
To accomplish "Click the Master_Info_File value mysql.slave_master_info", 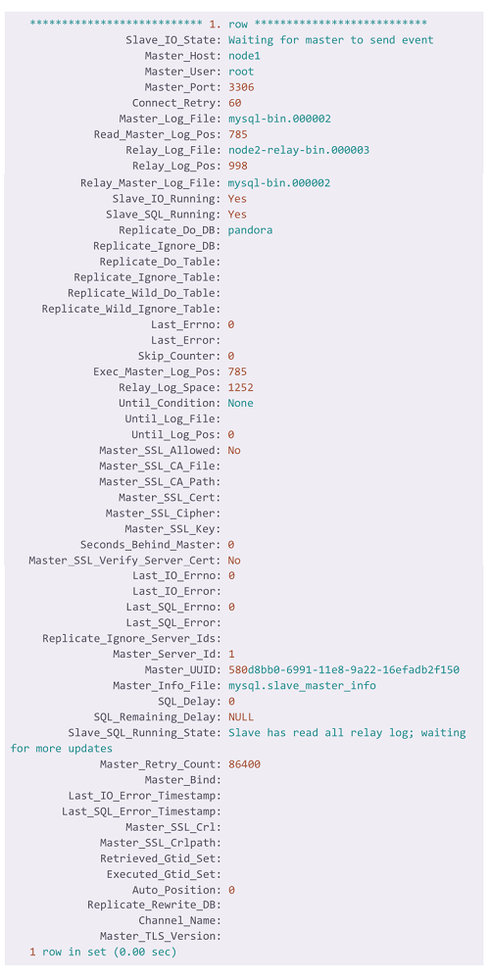I will [302, 686].
